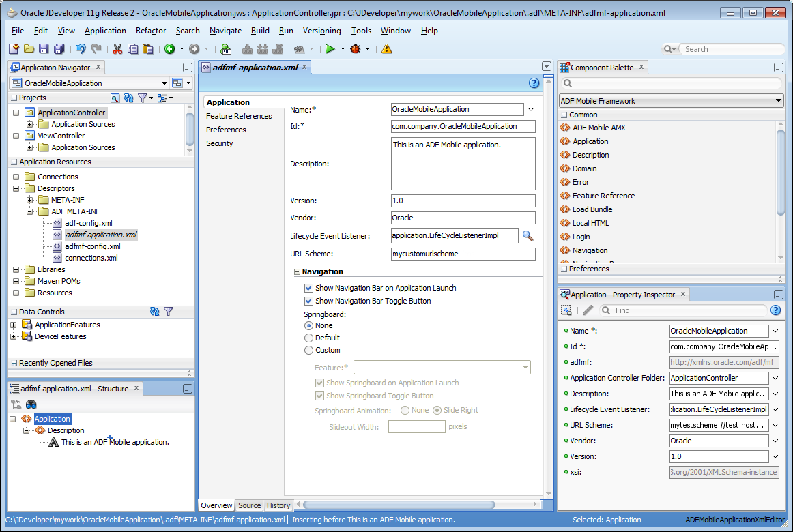Switch to the History tab

(278, 505)
